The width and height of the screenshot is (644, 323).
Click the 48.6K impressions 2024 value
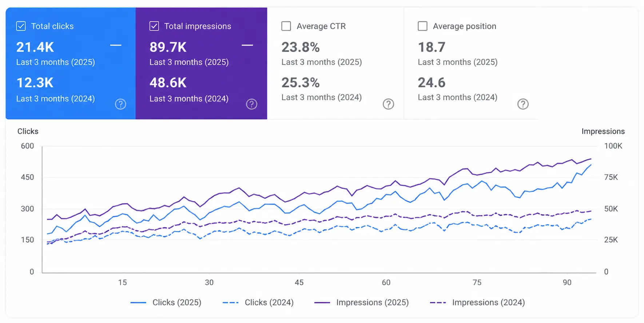click(168, 83)
